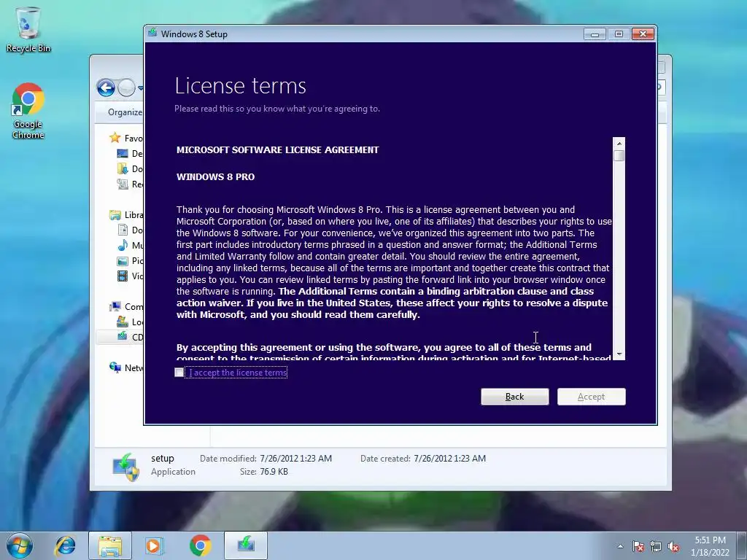This screenshot has width=747, height=560.
Task: Click the Action Center flag tray icon
Action: [x=638, y=546]
